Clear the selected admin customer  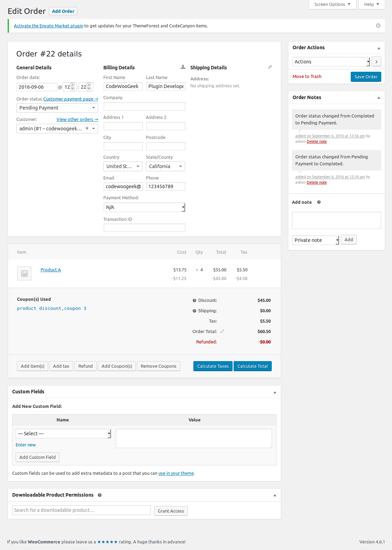(87, 128)
